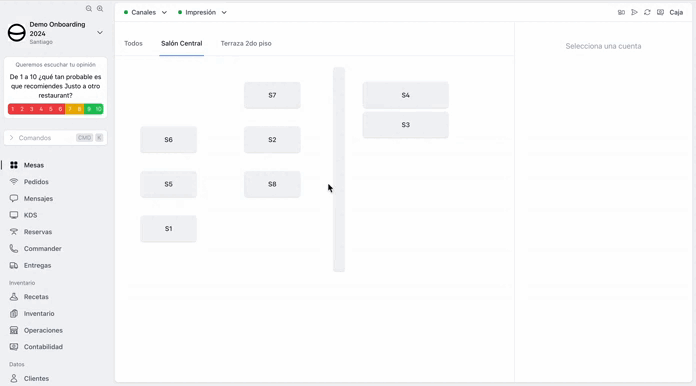
Task: Click the KDS monitor icon
Action: tap(14, 215)
